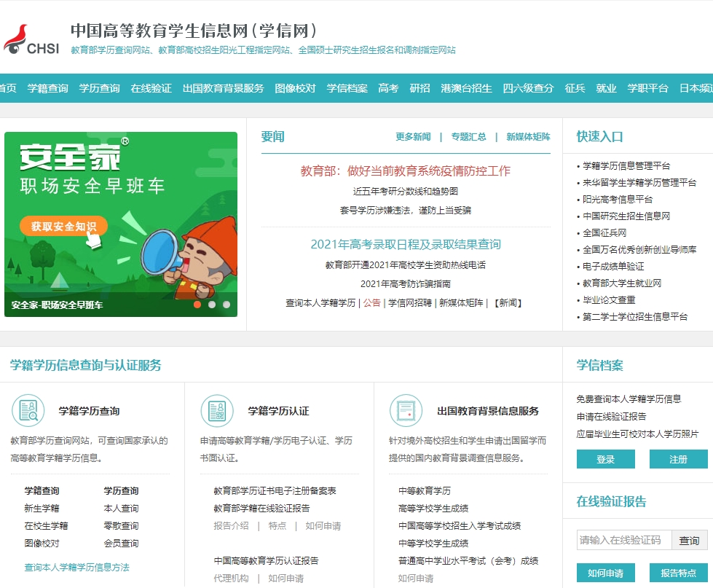The image size is (713, 588).
Task: Open 中等教育学历 link
Action: (425, 491)
